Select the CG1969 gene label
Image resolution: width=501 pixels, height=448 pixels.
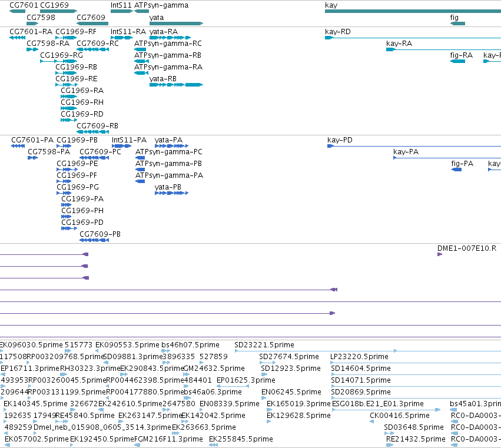[54, 5]
